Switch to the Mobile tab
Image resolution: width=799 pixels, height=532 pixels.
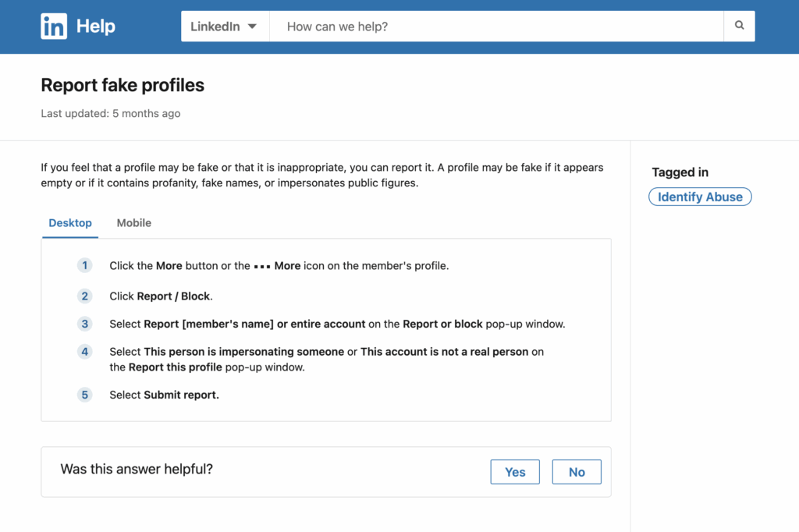tap(134, 223)
